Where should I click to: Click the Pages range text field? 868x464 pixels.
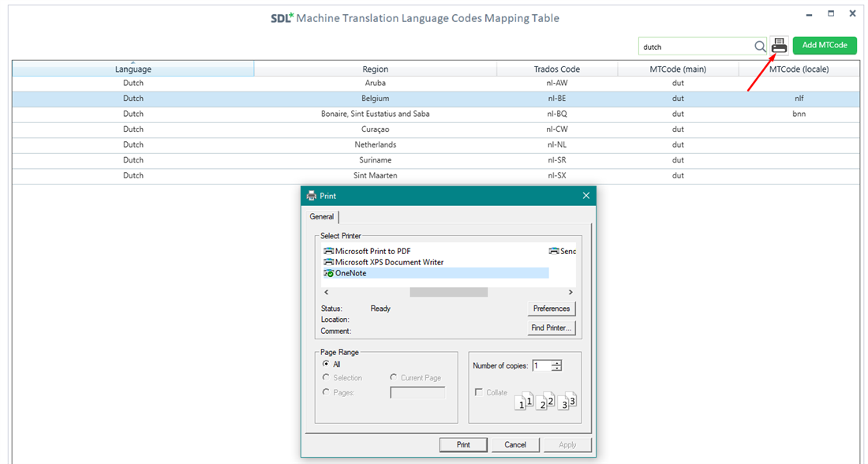click(x=417, y=392)
